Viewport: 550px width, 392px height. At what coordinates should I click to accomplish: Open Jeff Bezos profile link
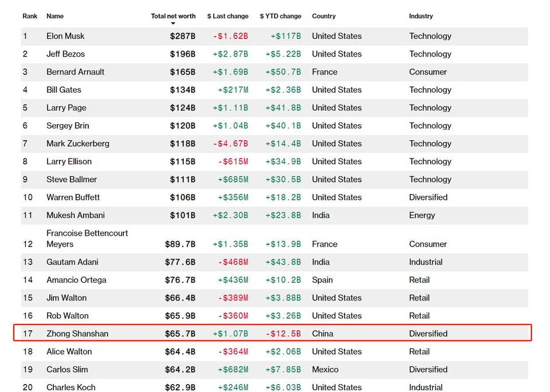(x=65, y=54)
